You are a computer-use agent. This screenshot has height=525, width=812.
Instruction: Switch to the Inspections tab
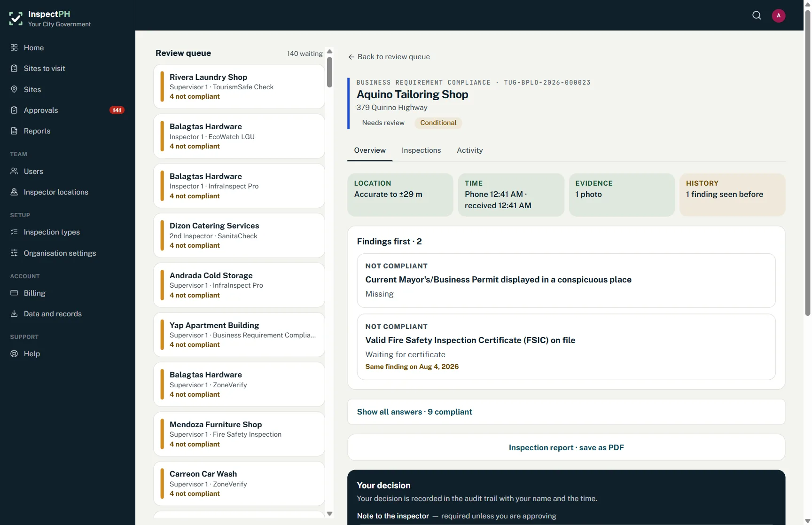pos(421,150)
